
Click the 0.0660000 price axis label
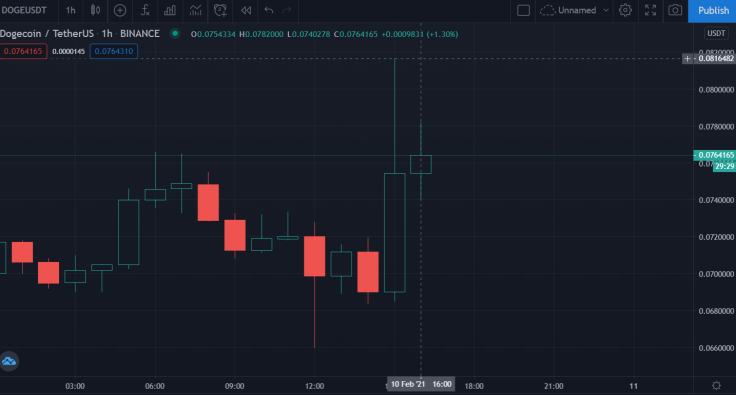[716, 348]
